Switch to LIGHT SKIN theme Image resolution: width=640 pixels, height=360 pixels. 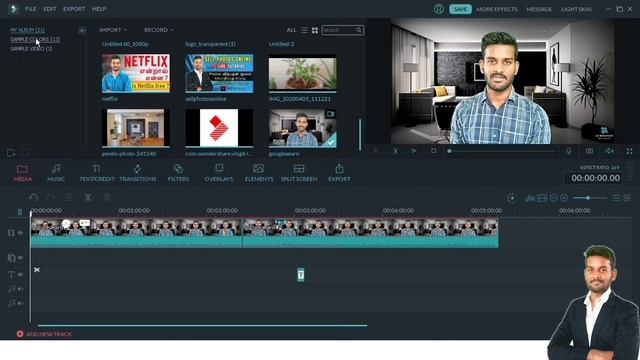(576, 9)
